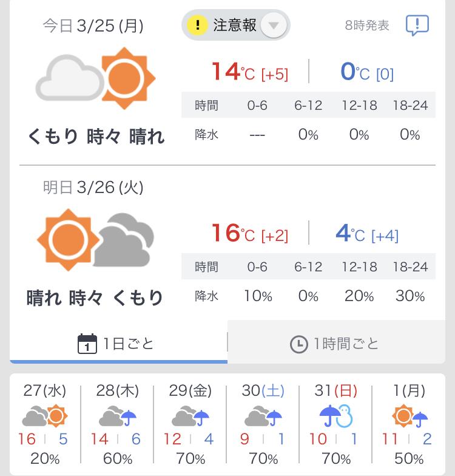Click the calendar icon beside 1日ごと
This screenshot has width=455, height=476.
click(87, 344)
